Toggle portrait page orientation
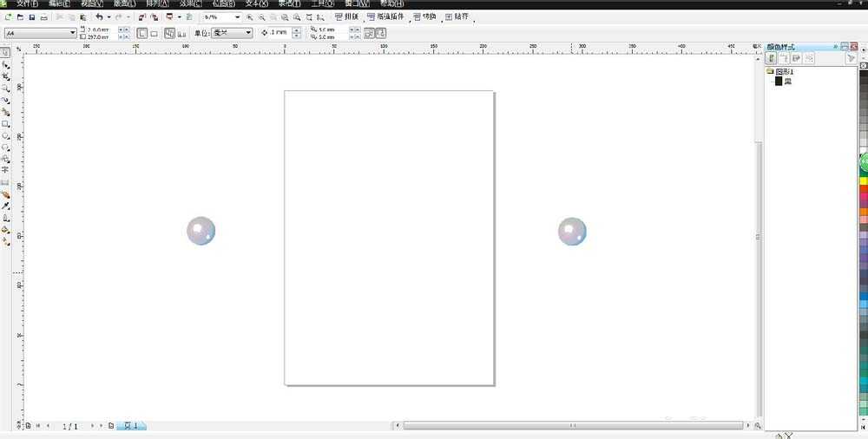 (141, 33)
